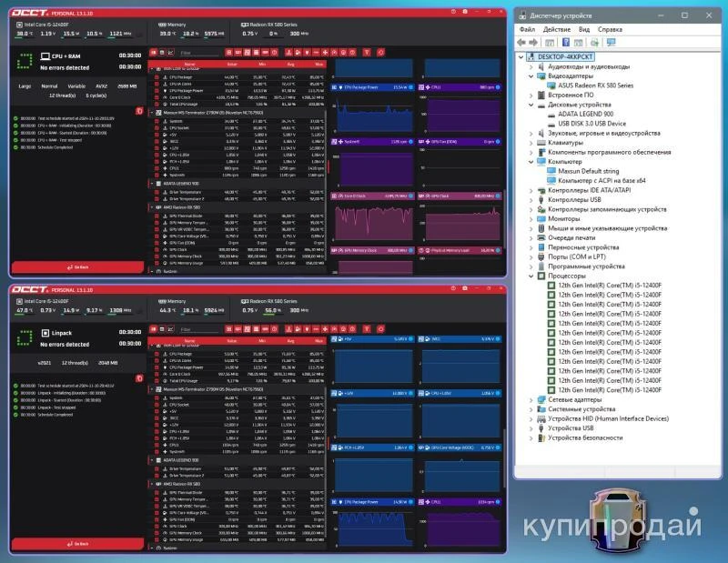
Task: Click scan for hardware changes monitor icon
Action: click(x=611, y=42)
